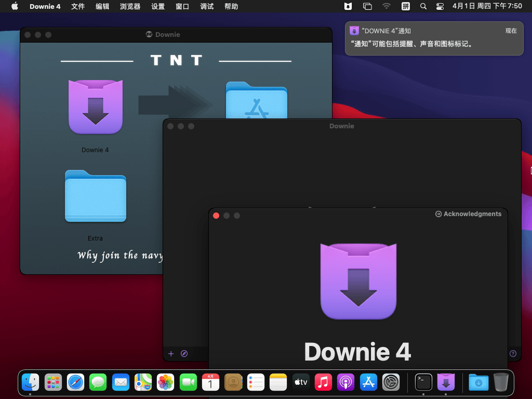Open Music from the Dock
This screenshot has width=532, height=399.
[x=323, y=382]
